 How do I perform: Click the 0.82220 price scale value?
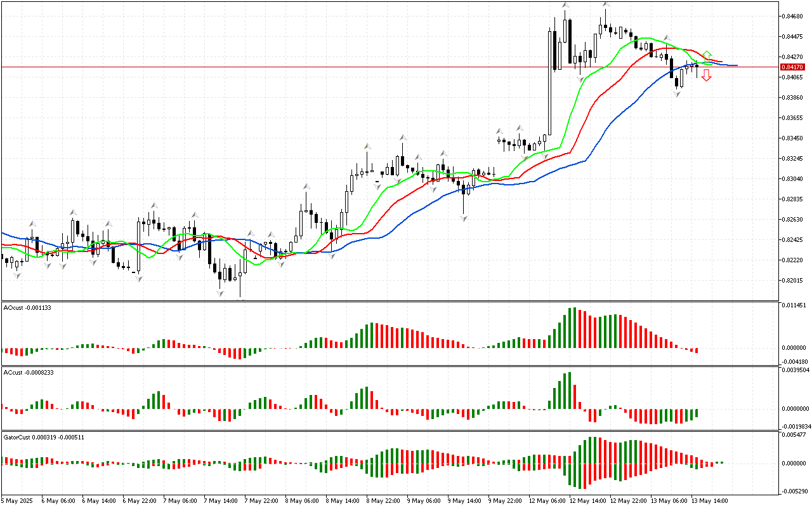[x=792, y=260]
